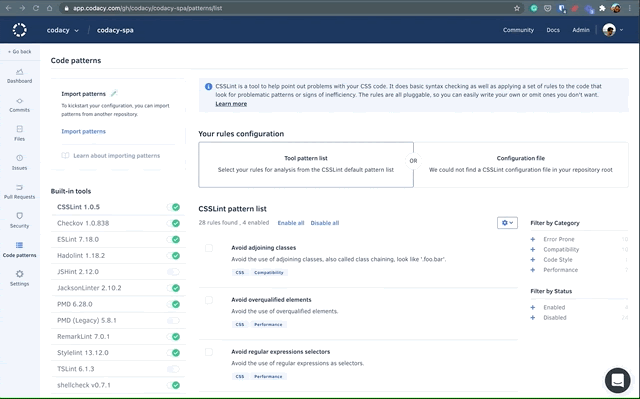Toggle the JSHint 2.12.0 tool switch
Image resolution: width=640 pixels, height=399 pixels.
tap(173, 272)
